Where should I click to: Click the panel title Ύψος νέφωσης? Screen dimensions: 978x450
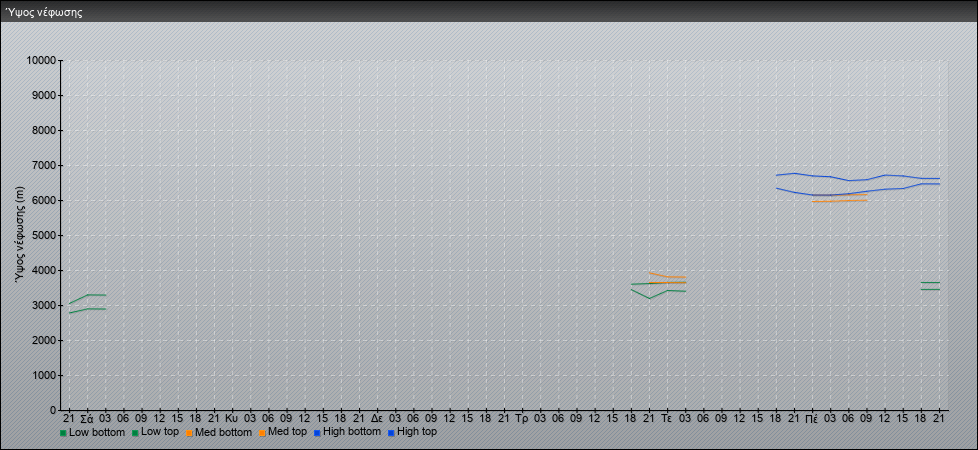tap(44, 12)
